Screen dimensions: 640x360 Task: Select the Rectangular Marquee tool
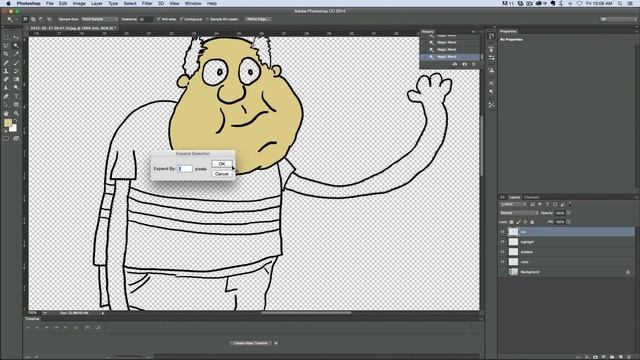[6, 37]
